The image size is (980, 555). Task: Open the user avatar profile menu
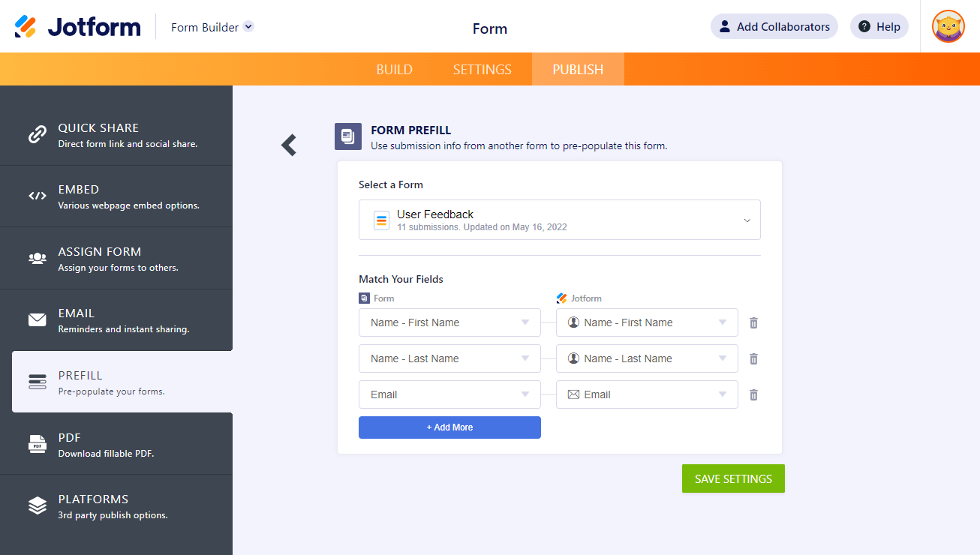coord(948,27)
